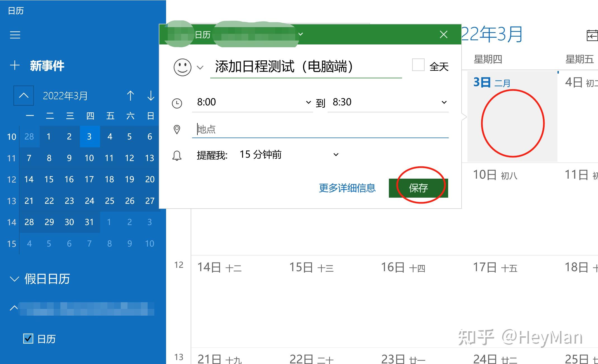Click the 地点 location input field
Screen dimensions: 598x364
(x=280, y=129)
